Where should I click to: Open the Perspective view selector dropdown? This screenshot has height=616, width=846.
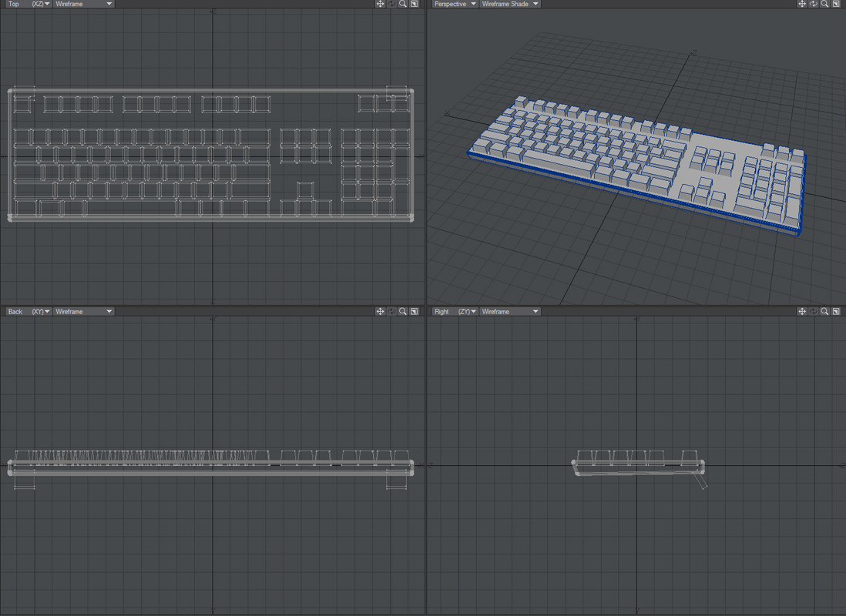pyautogui.click(x=455, y=4)
